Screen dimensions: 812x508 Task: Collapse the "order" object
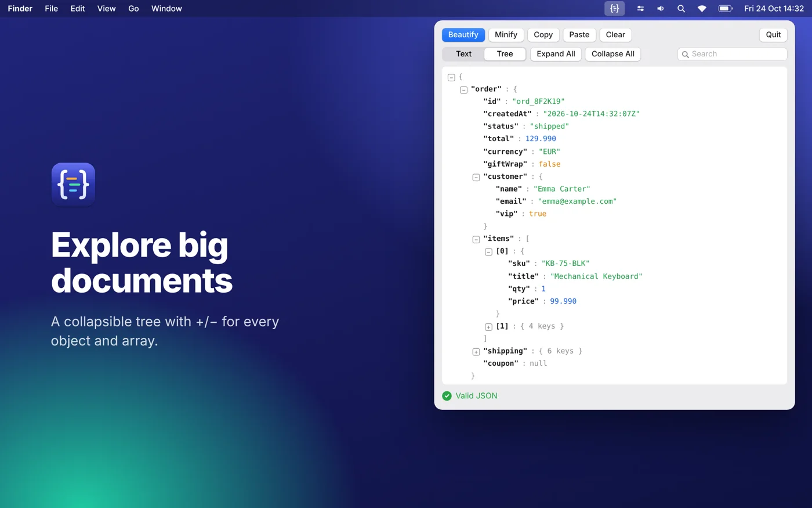pyautogui.click(x=463, y=90)
